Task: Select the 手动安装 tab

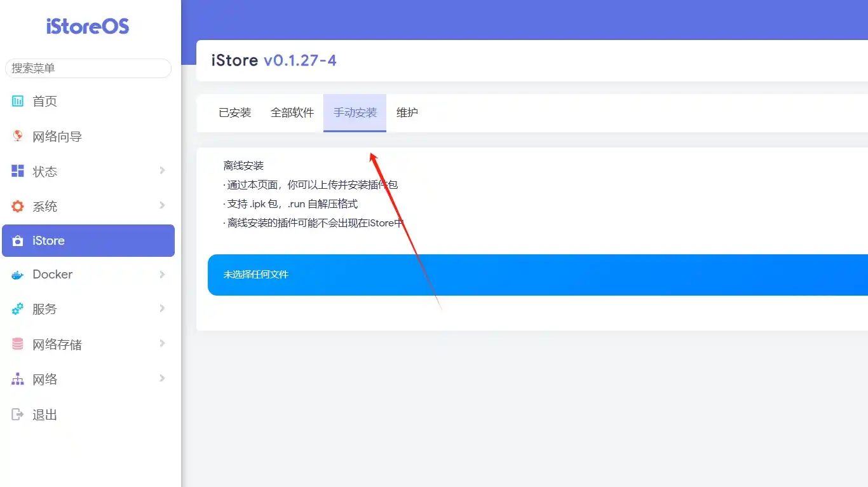Action: click(x=355, y=113)
